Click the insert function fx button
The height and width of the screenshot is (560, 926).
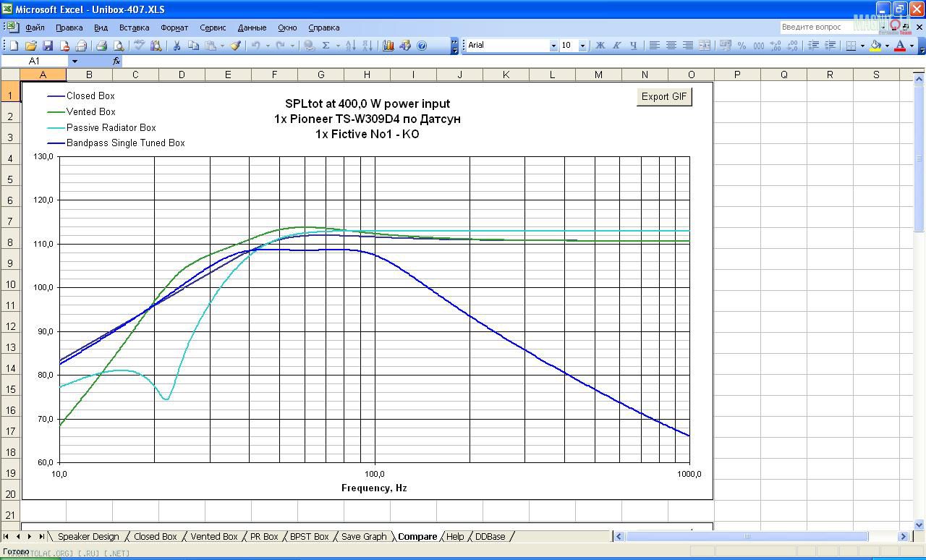tap(116, 61)
